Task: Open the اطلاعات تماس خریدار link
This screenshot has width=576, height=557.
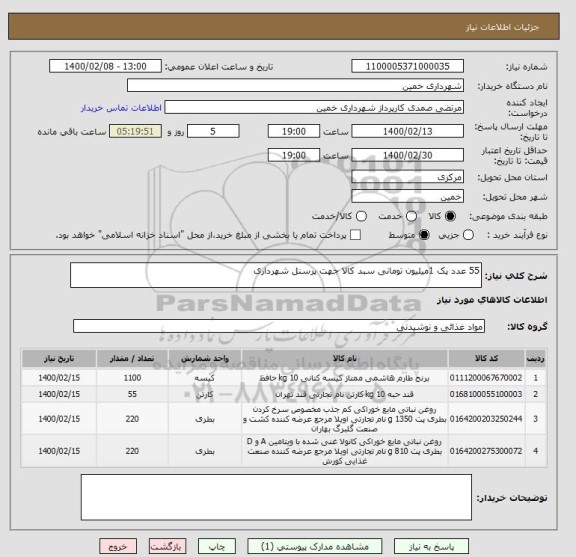Action: (x=121, y=108)
